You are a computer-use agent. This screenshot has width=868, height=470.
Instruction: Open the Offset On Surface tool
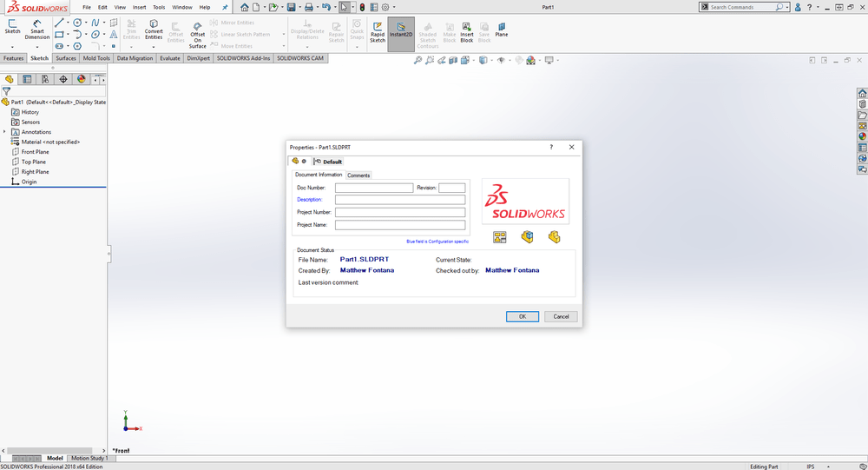pos(198,33)
